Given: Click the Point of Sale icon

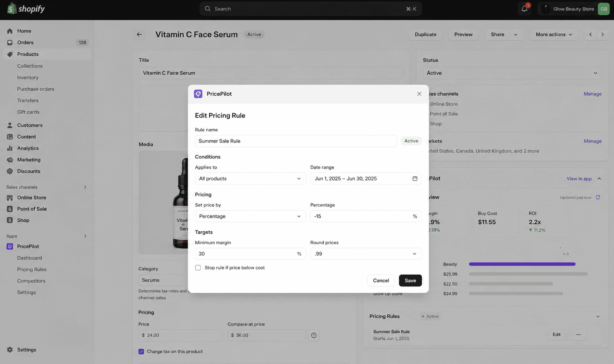Looking at the screenshot, I should (x=10, y=209).
